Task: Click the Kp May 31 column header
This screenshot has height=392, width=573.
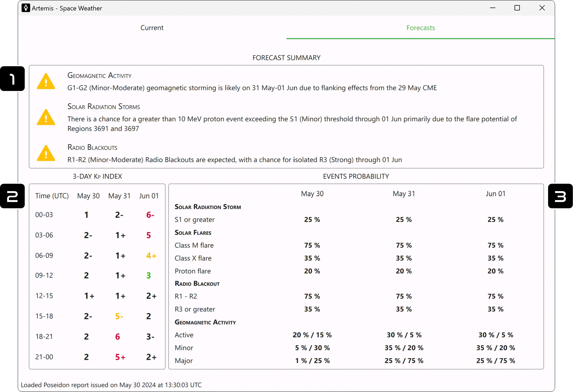Action: tap(119, 196)
